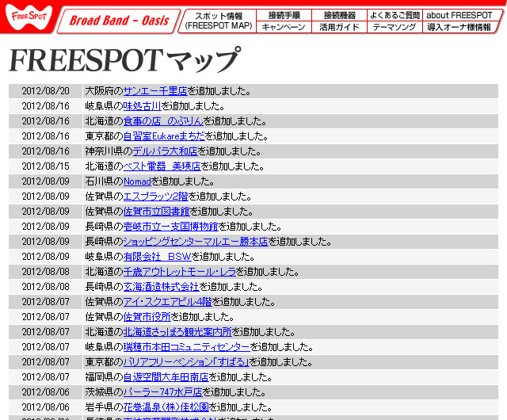Follow the サンエー千里店 link
The height and width of the screenshot is (420, 507).
point(155,91)
